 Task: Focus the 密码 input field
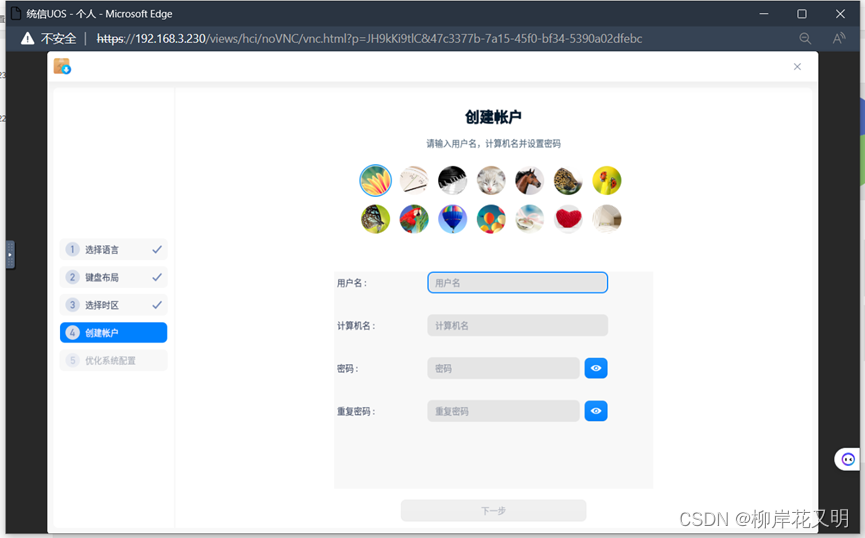pos(503,368)
